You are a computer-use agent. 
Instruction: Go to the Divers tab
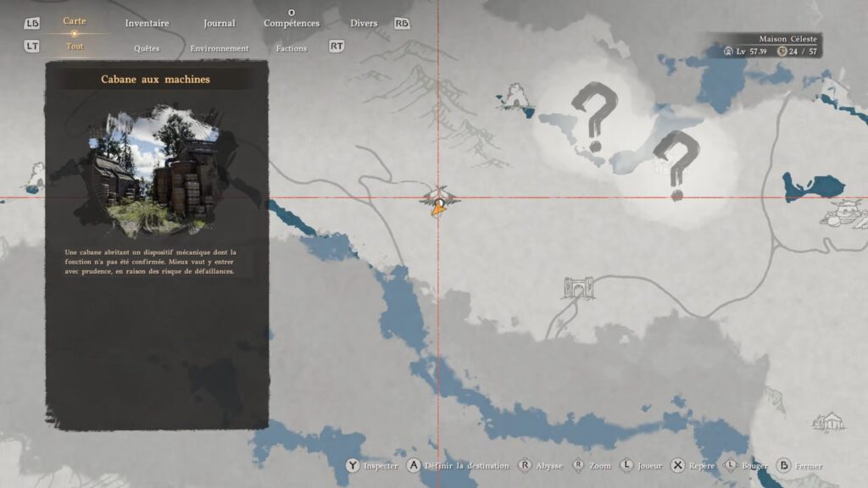tap(364, 24)
